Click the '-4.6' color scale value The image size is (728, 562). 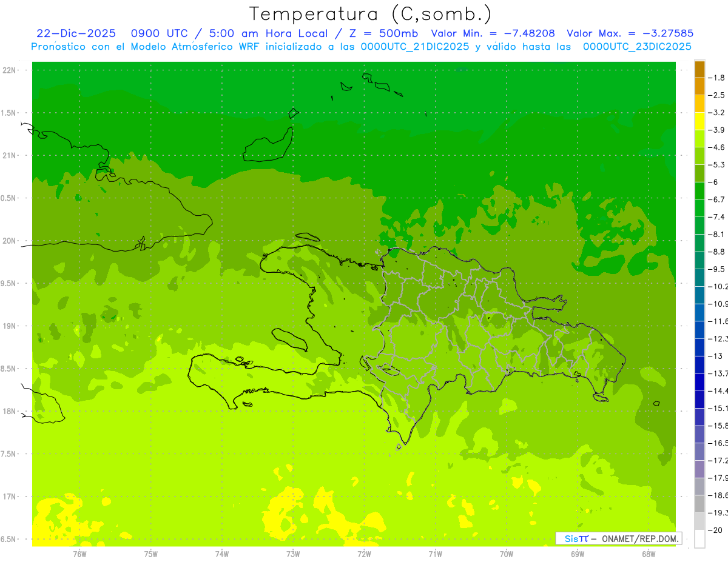pos(716,147)
